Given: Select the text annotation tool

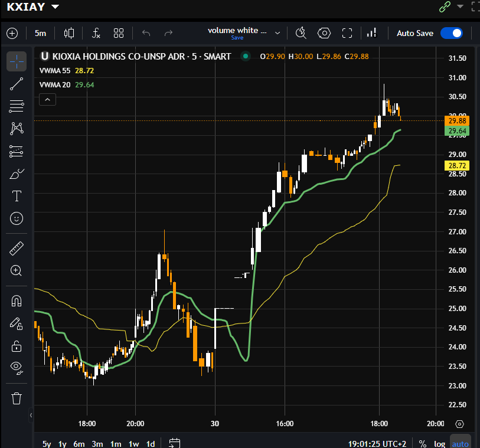Looking at the screenshot, I should coord(17,196).
